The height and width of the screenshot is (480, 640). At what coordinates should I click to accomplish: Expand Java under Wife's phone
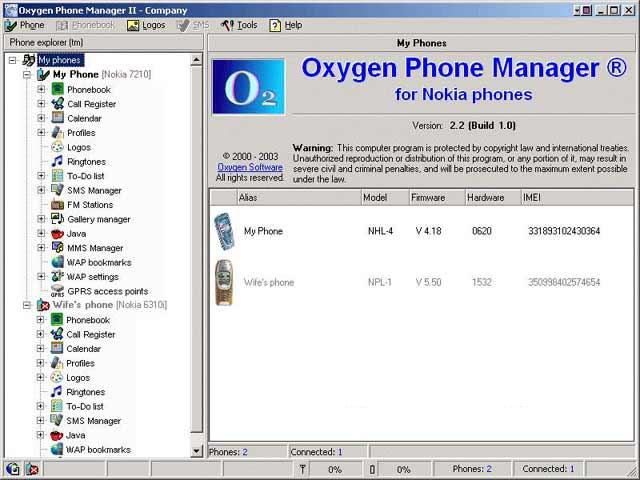[x=40, y=435]
